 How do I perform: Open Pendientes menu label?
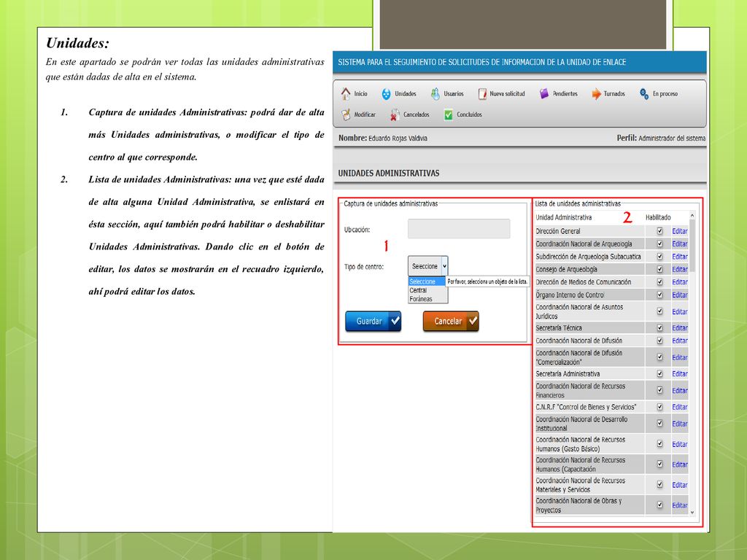click(565, 94)
